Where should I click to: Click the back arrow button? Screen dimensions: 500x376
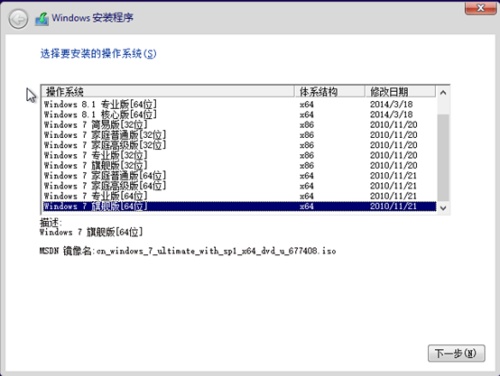(x=18, y=19)
